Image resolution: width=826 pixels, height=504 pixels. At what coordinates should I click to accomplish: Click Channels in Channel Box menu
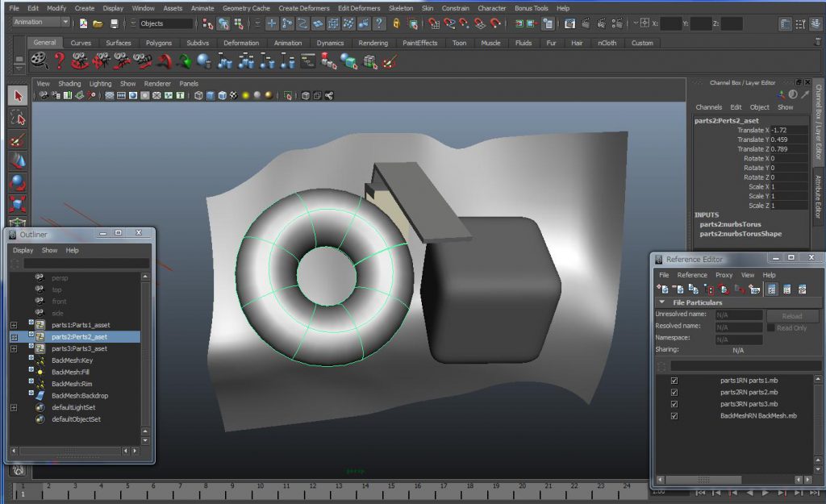(708, 107)
